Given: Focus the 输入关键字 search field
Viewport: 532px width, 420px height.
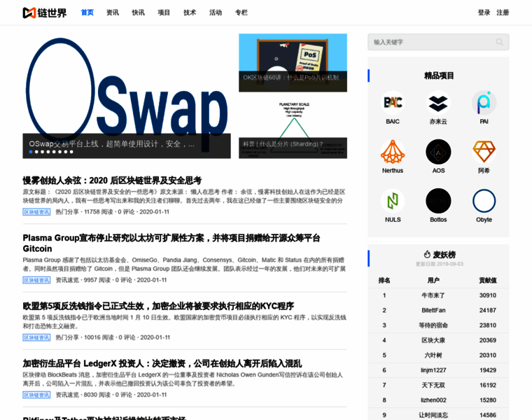Looking at the screenshot, I should click(438, 42).
